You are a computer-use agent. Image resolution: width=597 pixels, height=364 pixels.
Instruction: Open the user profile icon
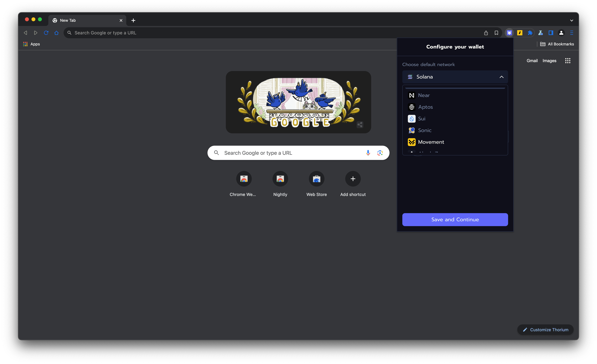[561, 33]
